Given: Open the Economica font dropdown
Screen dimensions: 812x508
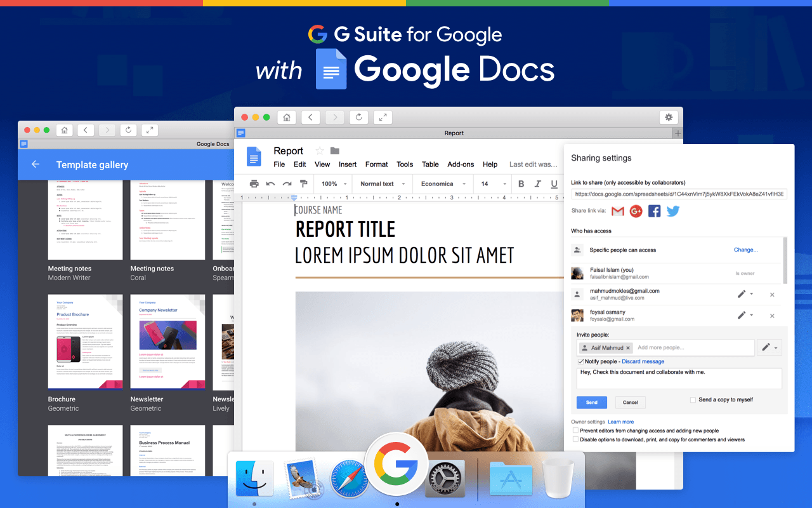Looking at the screenshot, I should click(443, 184).
